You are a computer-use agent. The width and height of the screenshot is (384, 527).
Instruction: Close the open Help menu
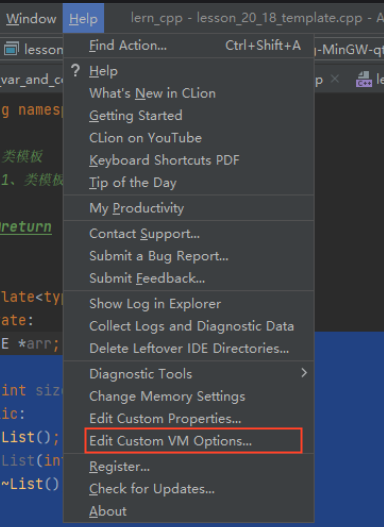[x=83, y=19]
